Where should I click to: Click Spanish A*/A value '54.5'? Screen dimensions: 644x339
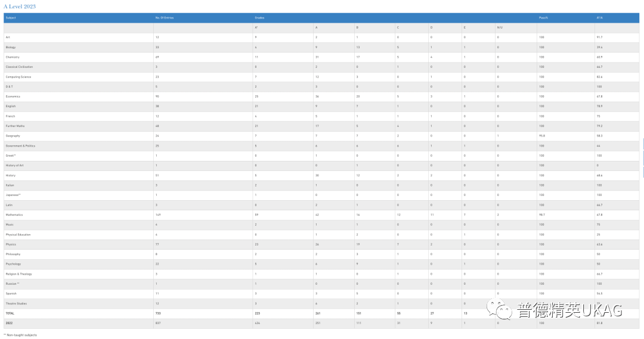(x=600, y=294)
